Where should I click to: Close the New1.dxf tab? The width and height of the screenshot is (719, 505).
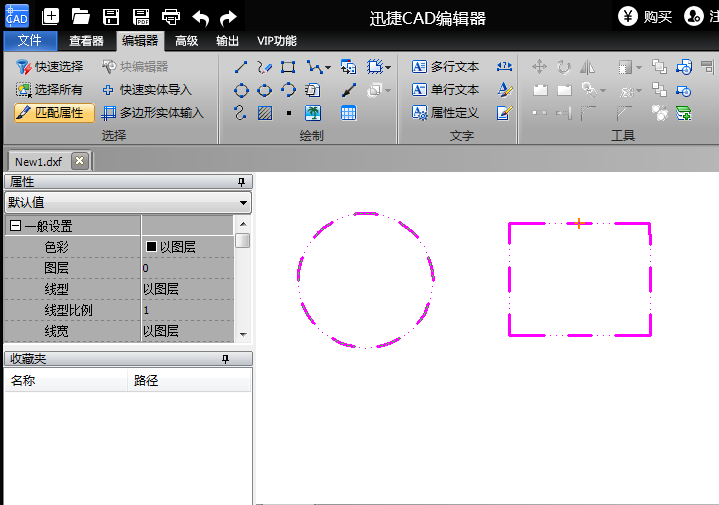[x=80, y=161]
